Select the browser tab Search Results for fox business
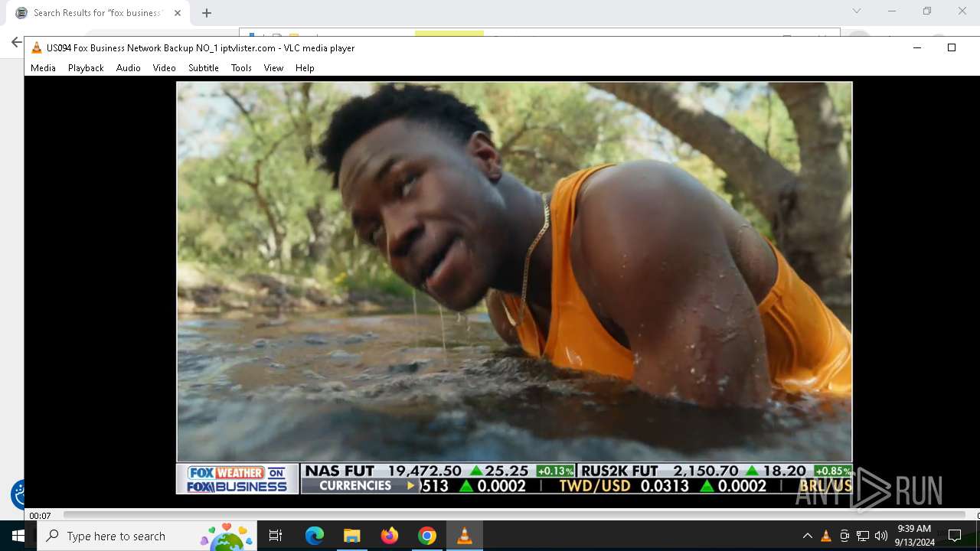Screen dimensions: 980x551 click(x=98, y=13)
